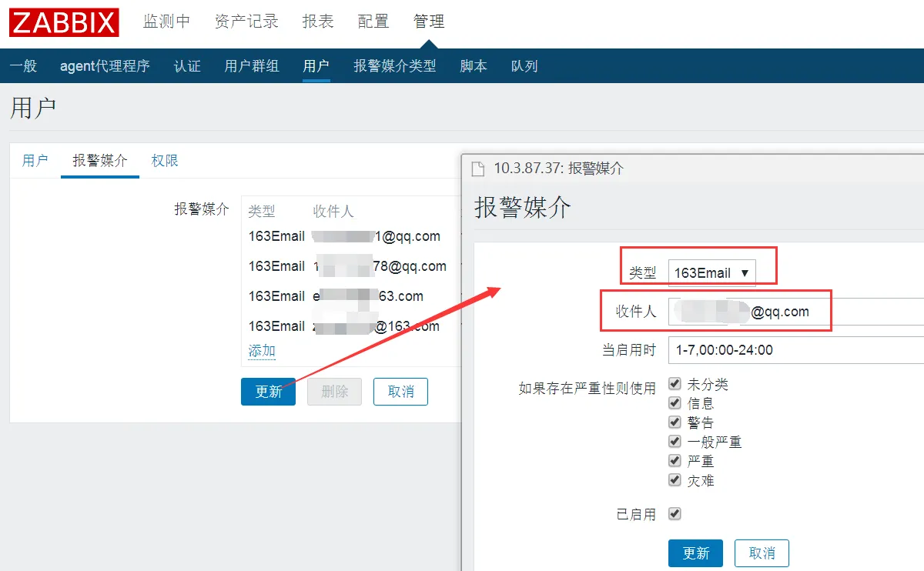Click the popup title 10.3.87.37: 报警媒介
This screenshot has width=924, height=571.
pyautogui.click(x=558, y=169)
